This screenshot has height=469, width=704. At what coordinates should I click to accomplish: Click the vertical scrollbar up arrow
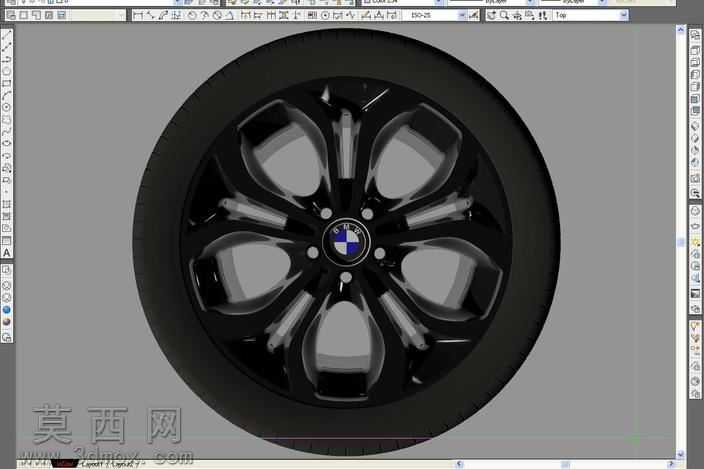coord(681,30)
